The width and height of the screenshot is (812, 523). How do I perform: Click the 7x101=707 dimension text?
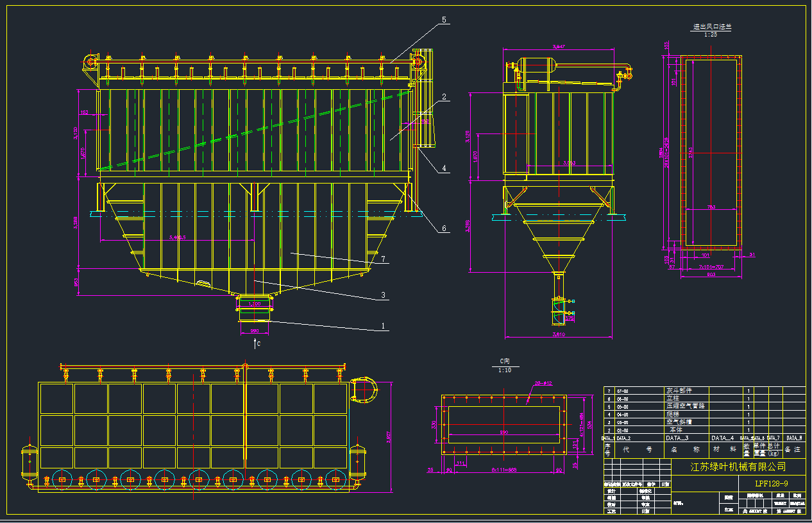click(x=704, y=266)
